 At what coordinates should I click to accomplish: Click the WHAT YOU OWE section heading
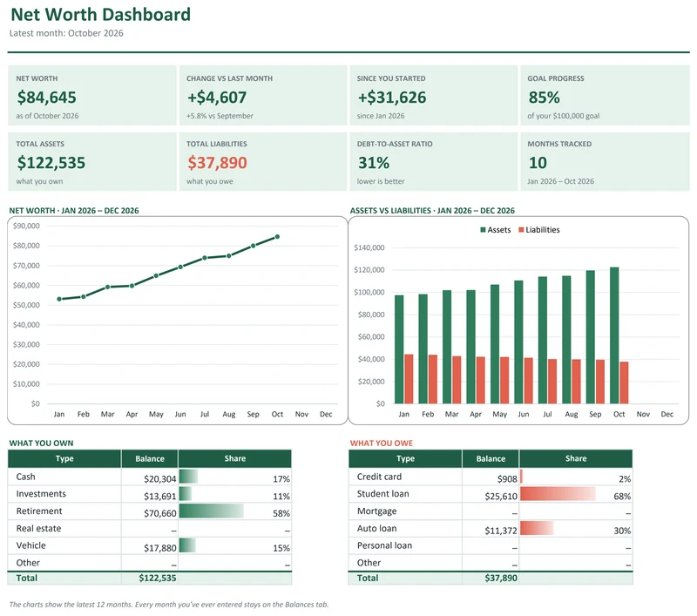click(x=382, y=443)
